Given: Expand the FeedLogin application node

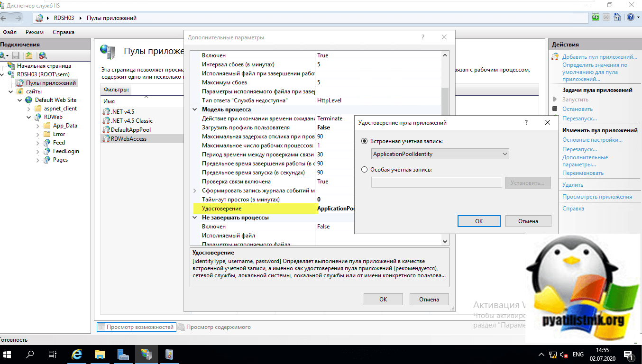Looking at the screenshot, I should (x=37, y=151).
